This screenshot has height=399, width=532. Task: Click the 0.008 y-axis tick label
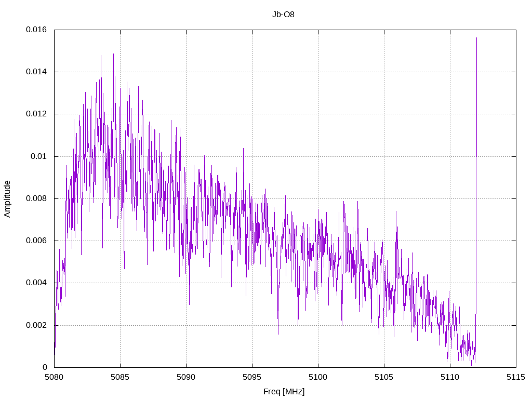coord(36,198)
